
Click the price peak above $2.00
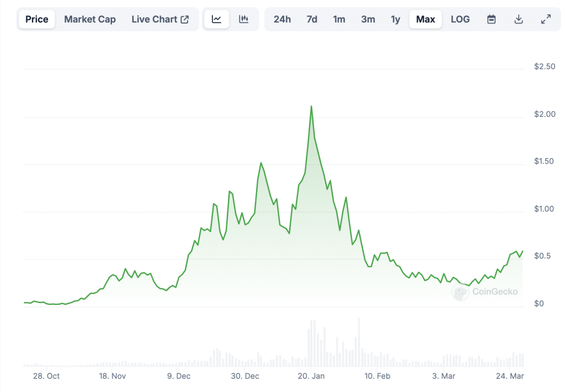tap(311, 106)
